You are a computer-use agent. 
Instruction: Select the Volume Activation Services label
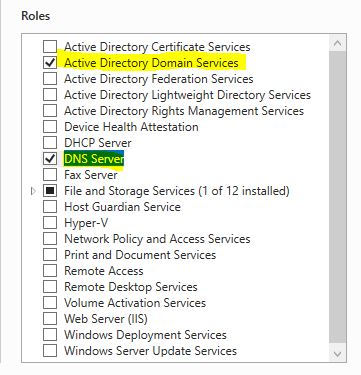coord(135,303)
